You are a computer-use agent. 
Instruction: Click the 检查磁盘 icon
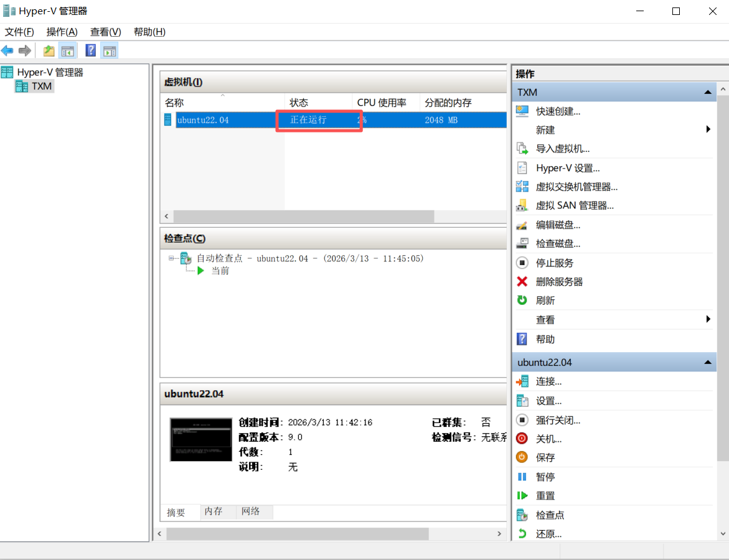tap(522, 243)
